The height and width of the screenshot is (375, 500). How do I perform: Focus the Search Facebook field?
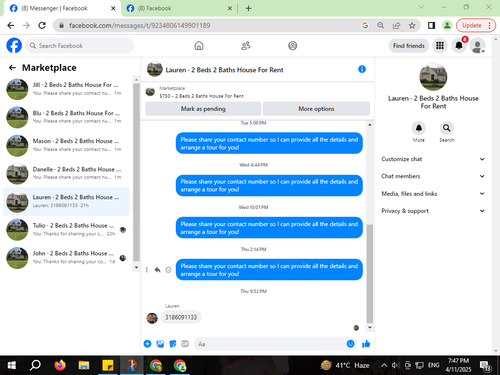click(80, 46)
